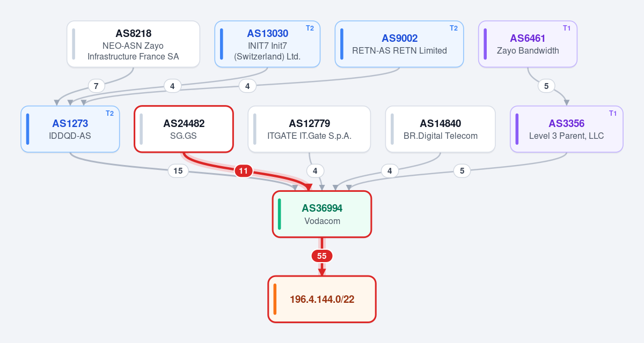Image resolution: width=644 pixels, height=343 pixels.
Task: Select the AS3356 Level 3 Parent node
Action: pyautogui.click(x=566, y=129)
